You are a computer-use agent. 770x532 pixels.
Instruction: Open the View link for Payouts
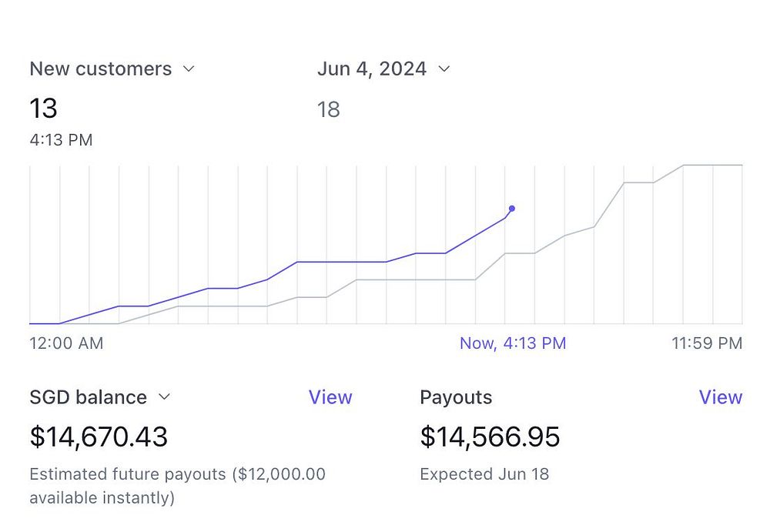[720, 397]
